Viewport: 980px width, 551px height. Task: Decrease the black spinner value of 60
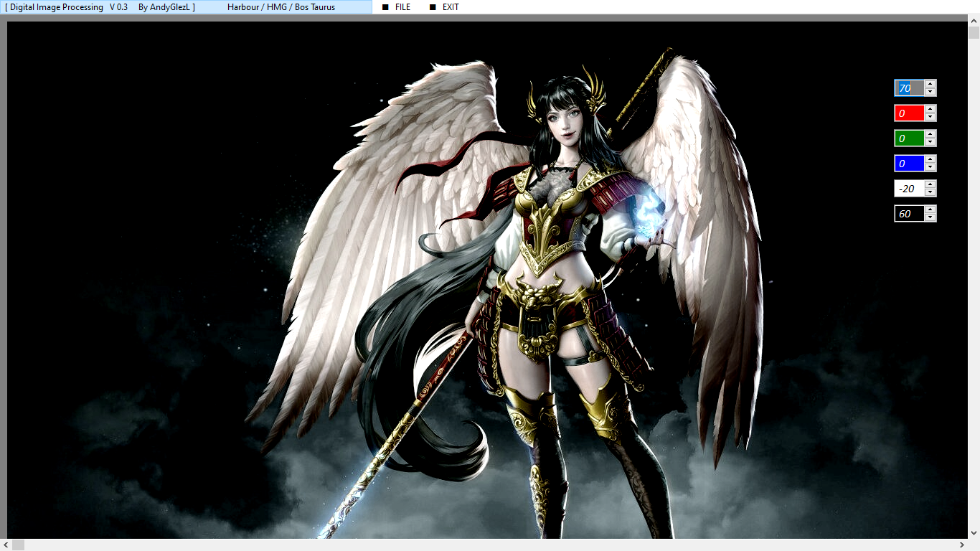click(x=930, y=217)
